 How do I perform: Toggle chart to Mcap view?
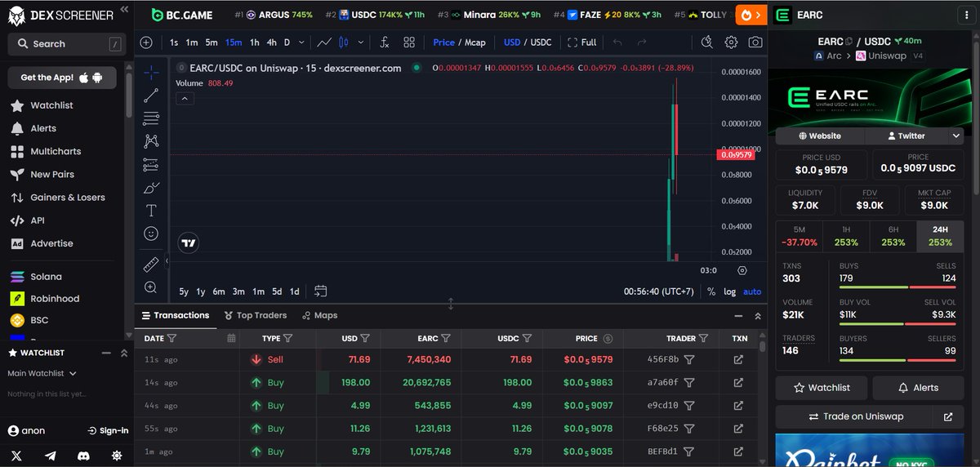tap(474, 42)
